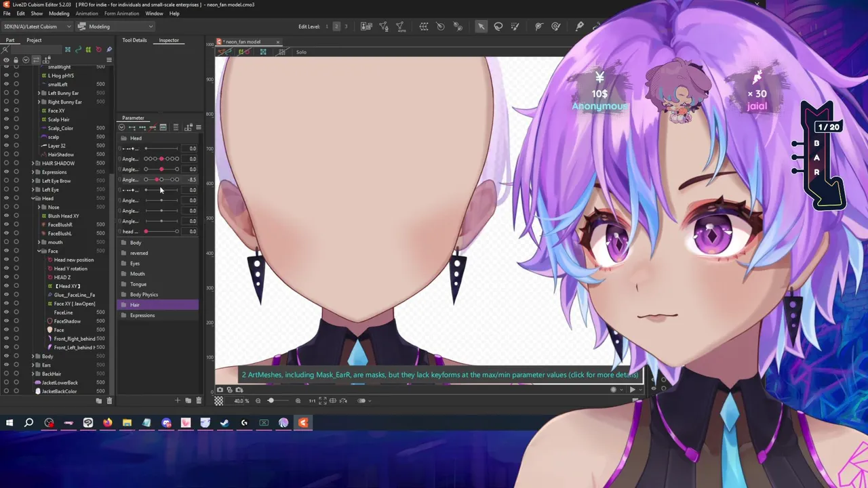Expand the HAIR SHADOW folder
The height and width of the screenshot is (488, 868).
point(33,163)
